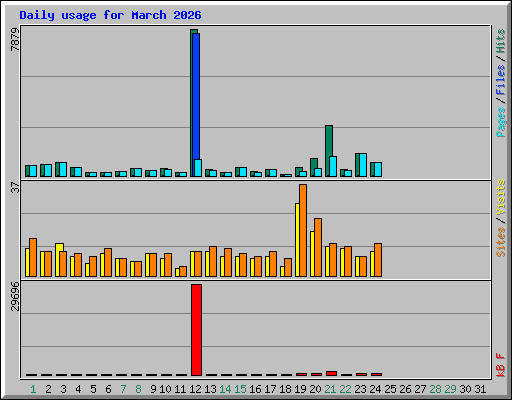Click day label 31 on the axis
This screenshot has width=512, height=400.
click(x=480, y=389)
